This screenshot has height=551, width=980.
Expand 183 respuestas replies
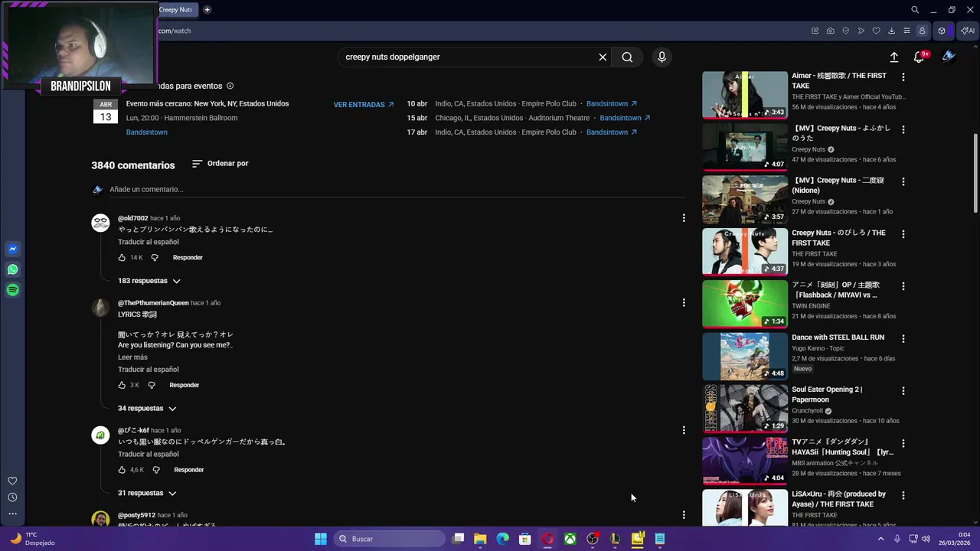pyautogui.click(x=149, y=281)
